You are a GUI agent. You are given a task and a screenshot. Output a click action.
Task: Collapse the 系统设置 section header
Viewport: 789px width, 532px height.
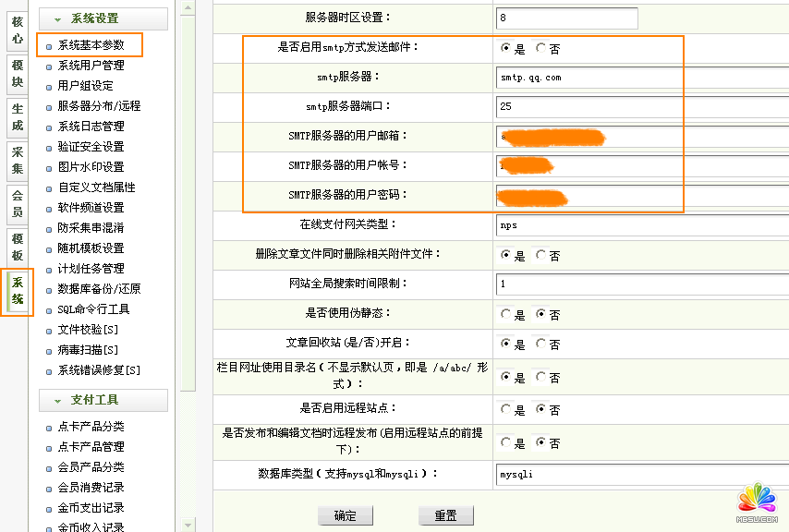click(103, 18)
